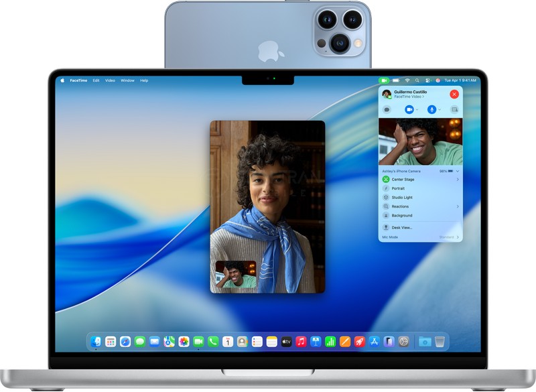Turn off the video camera
The height and width of the screenshot is (392, 536).
click(x=409, y=109)
